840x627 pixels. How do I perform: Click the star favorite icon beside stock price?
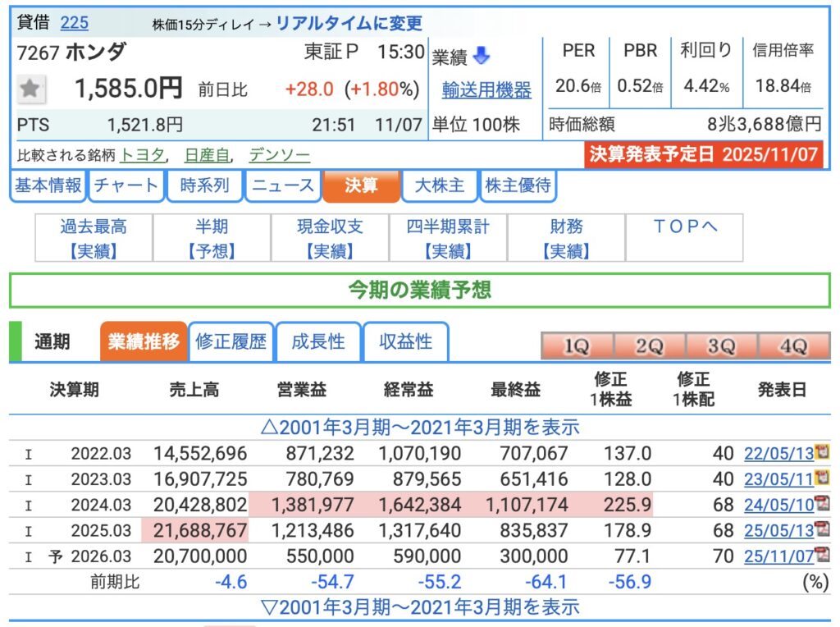[31, 89]
